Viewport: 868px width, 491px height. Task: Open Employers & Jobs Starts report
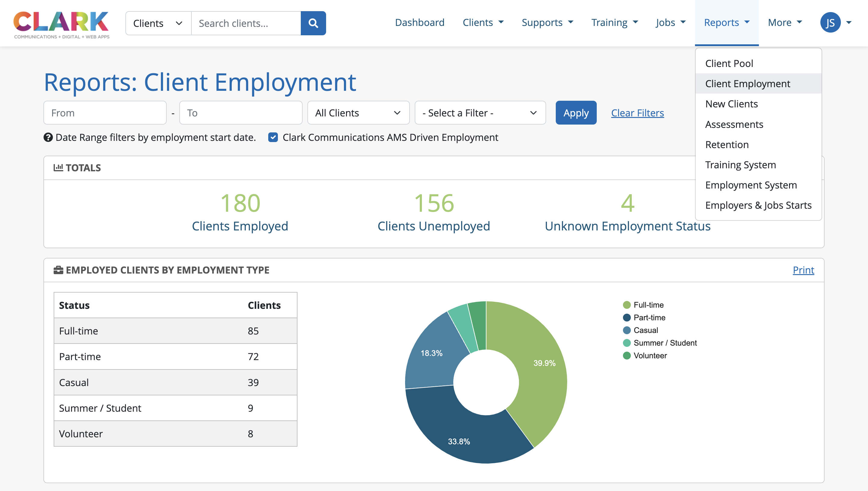click(x=758, y=205)
